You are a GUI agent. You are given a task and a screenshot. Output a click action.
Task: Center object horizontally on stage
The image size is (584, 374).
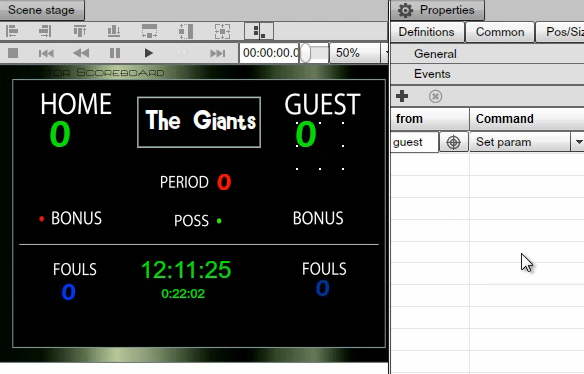[x=149, y=31]
